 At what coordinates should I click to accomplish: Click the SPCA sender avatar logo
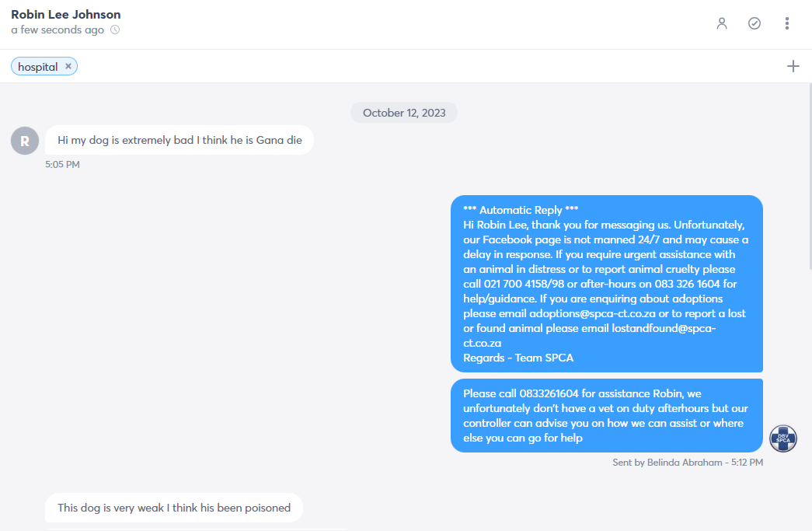[x=783, y=438]
